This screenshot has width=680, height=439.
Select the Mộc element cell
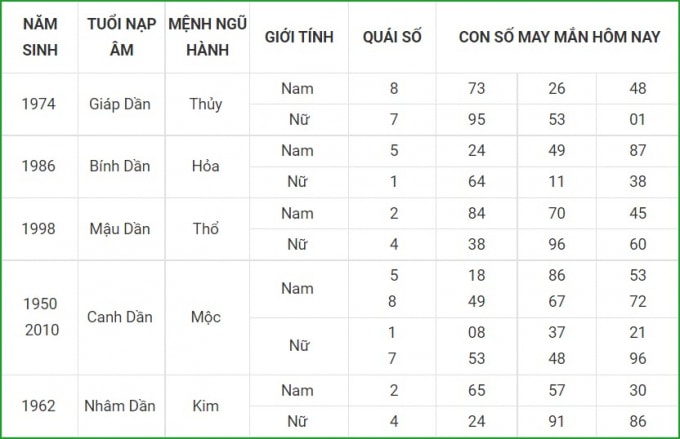(206, 317)
